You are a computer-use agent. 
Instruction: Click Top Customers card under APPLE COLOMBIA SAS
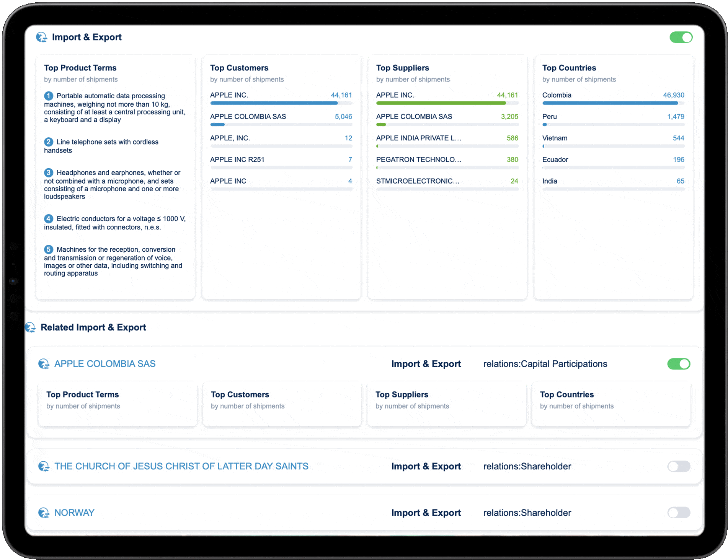point(282,404)
